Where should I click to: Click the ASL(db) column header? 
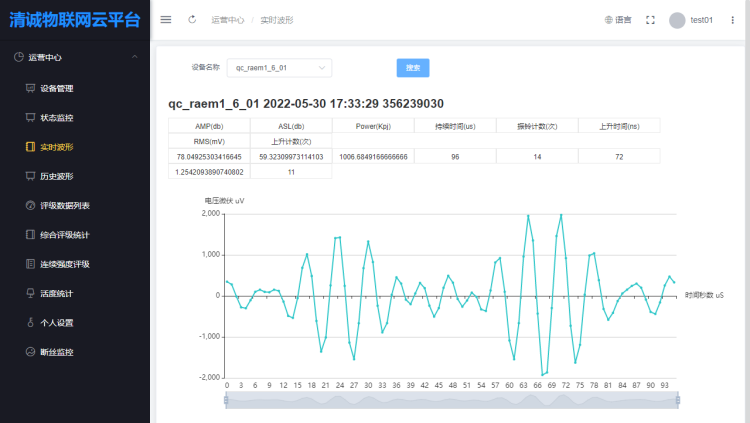[291, 126]
